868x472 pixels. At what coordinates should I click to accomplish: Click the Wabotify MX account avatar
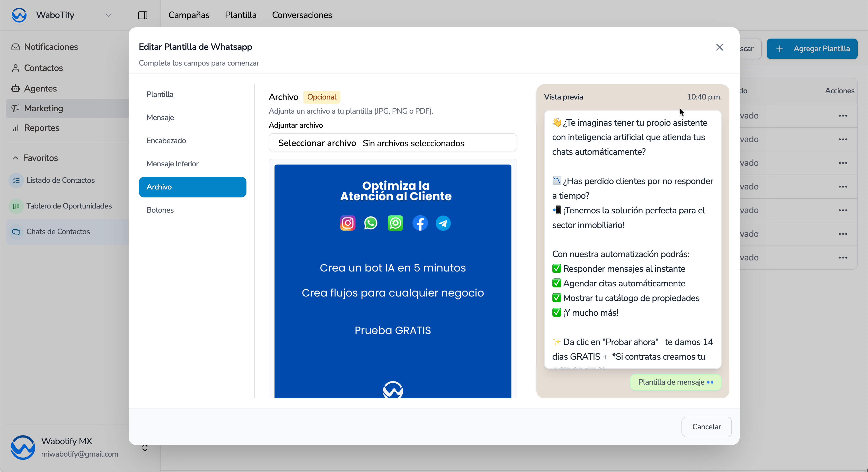(x=23, y=447)
